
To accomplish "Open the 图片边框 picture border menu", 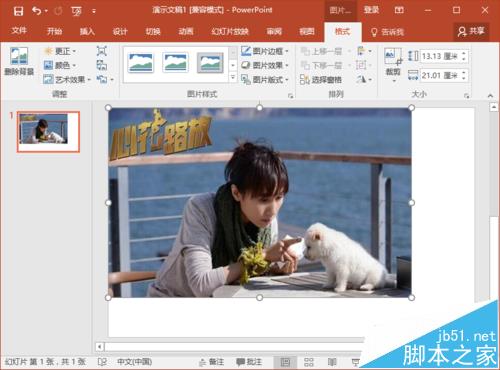I will click(265, 51).
